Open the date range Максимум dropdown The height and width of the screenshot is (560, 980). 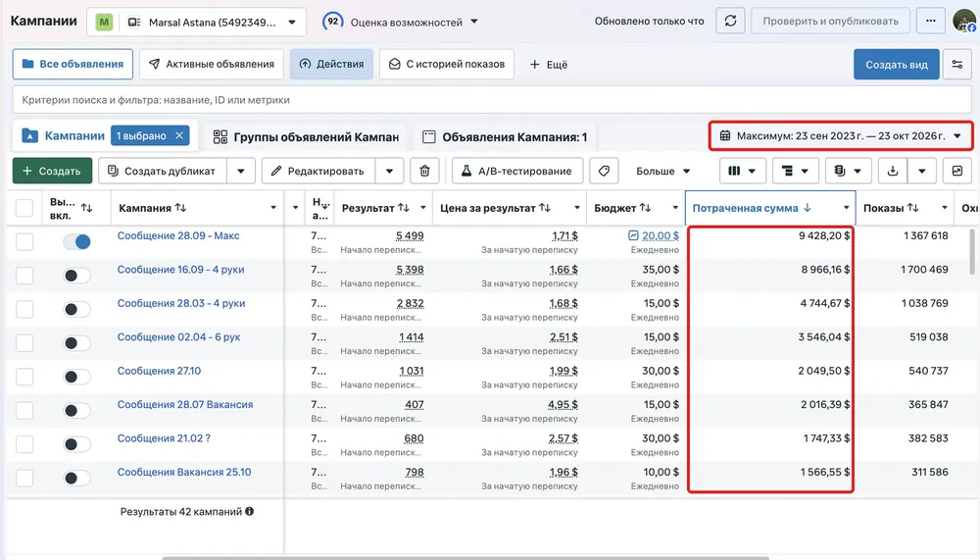click(x=840, y=135)
